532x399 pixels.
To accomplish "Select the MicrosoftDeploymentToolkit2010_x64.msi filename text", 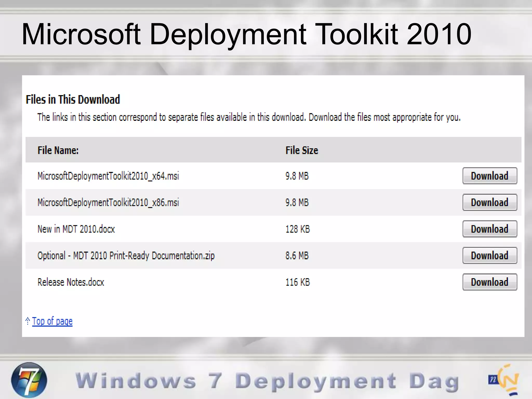I will click(108, 176).
